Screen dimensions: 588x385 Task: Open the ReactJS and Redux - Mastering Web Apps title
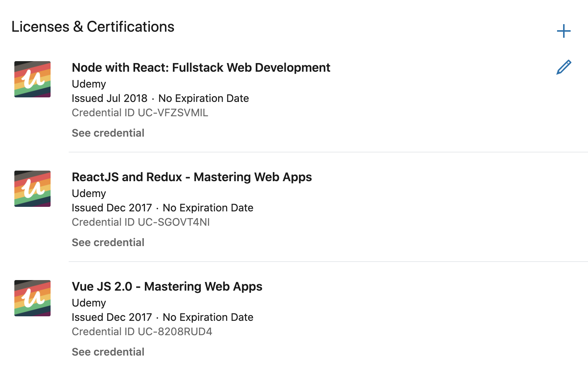pos(192,177)
